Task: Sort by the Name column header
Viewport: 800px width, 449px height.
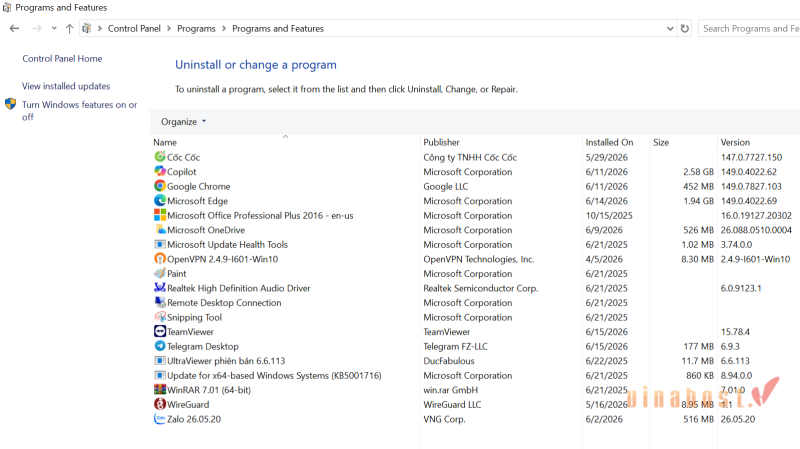Action: [165, 142]
